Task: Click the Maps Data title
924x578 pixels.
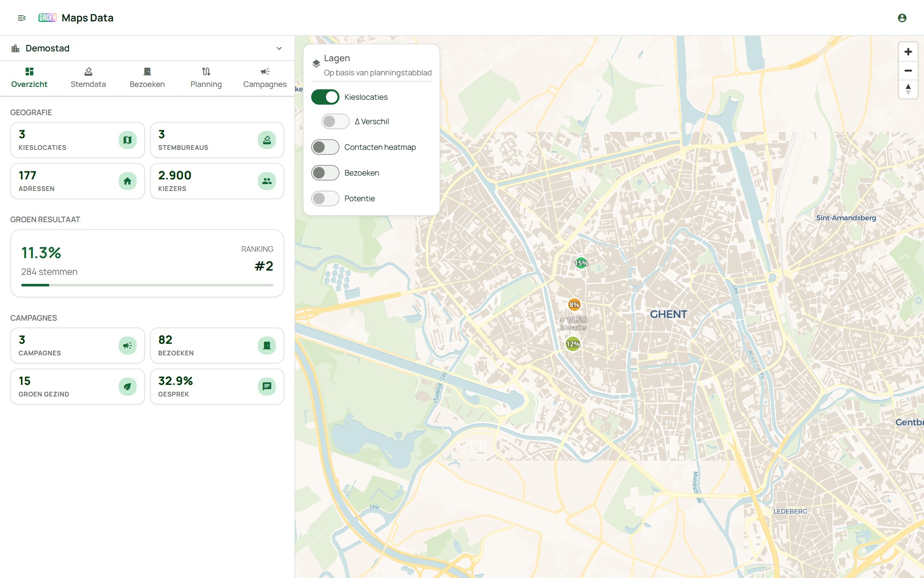Action: 87,18
